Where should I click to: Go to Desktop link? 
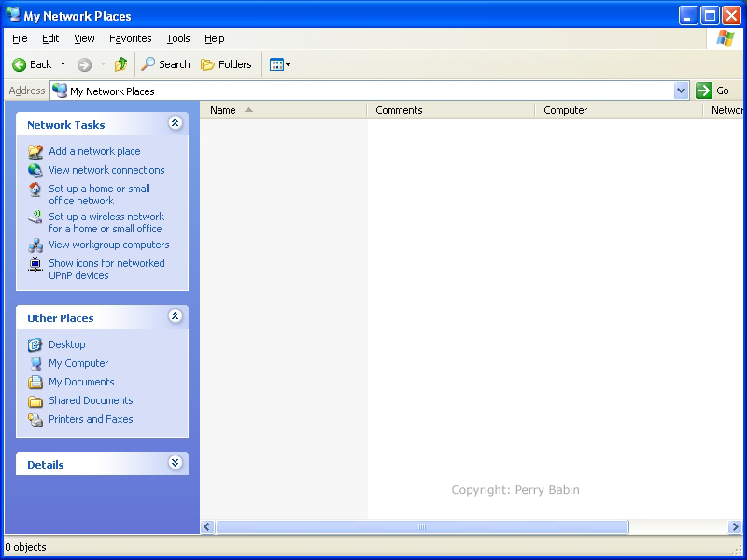pos(67,344)
